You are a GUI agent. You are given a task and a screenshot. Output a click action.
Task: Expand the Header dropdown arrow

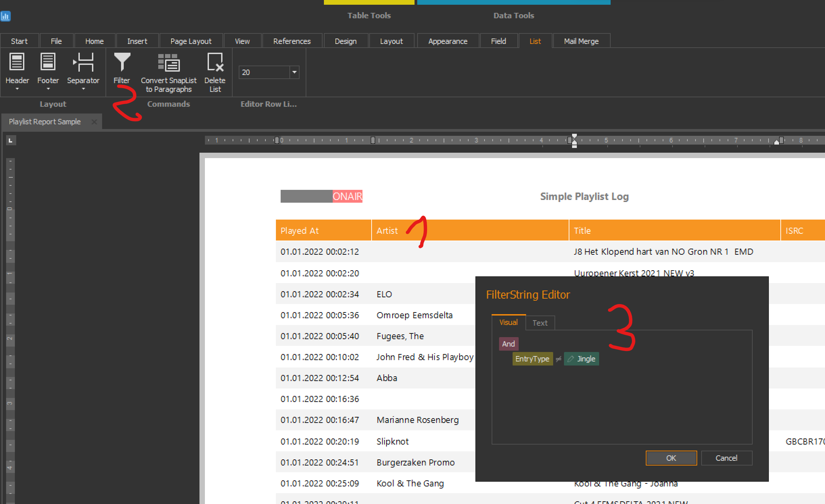17,89
